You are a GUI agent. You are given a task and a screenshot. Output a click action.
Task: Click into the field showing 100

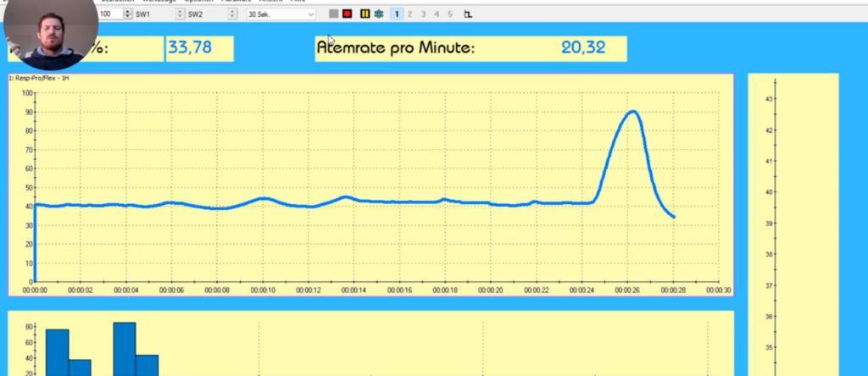[x=109, y=14]
